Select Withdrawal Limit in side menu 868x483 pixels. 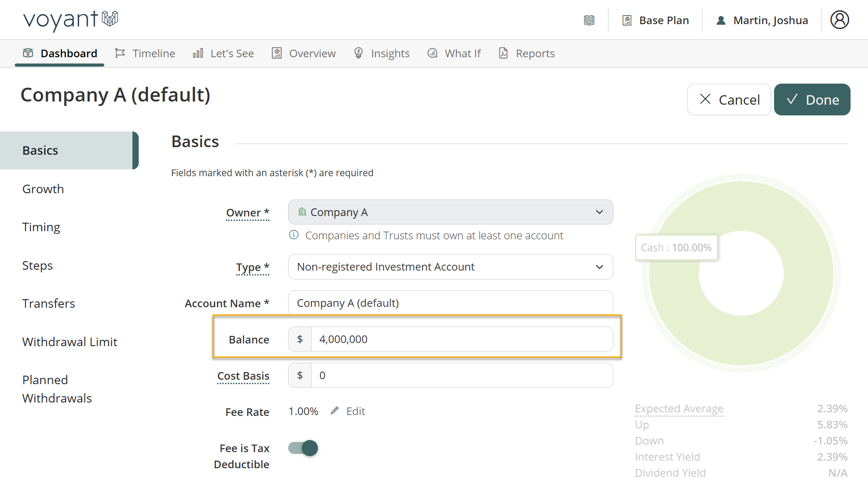click(69, 342)
